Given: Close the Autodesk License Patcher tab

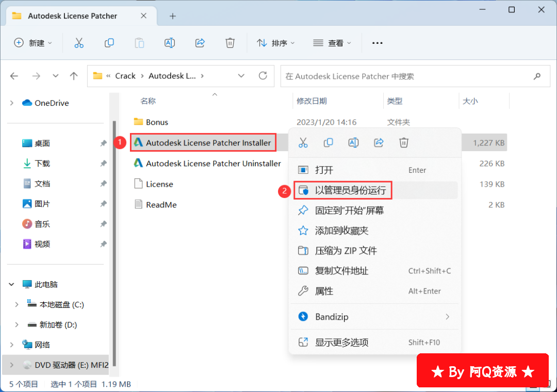Looking at the screenshot, I should 143,15.
